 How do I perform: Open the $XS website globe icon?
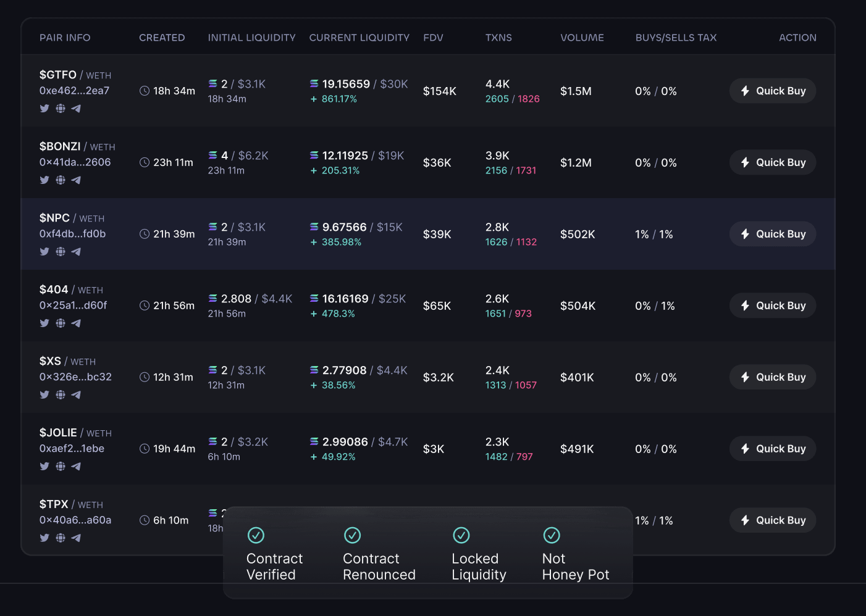(x=61, y=395)
